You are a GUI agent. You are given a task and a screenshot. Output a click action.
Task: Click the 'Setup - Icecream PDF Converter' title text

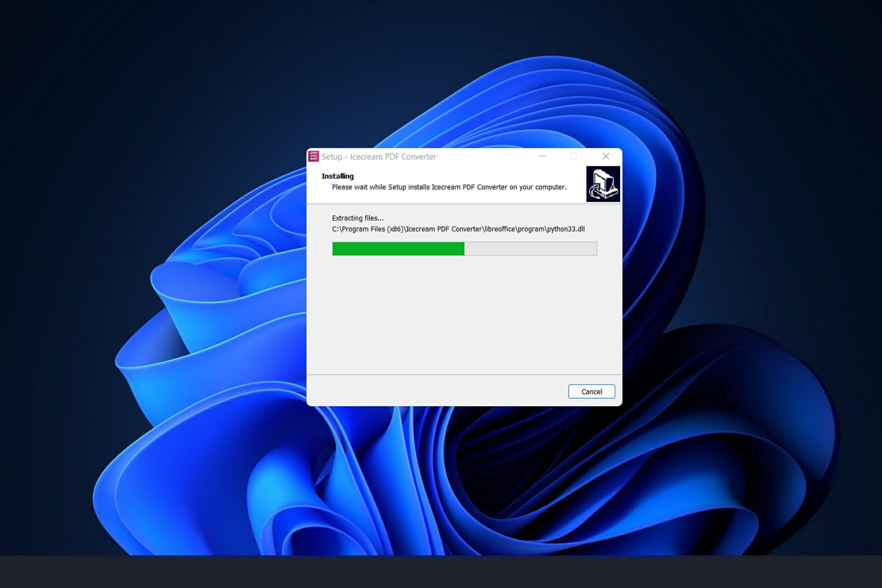pyautogui.click(x=379, y=157)
